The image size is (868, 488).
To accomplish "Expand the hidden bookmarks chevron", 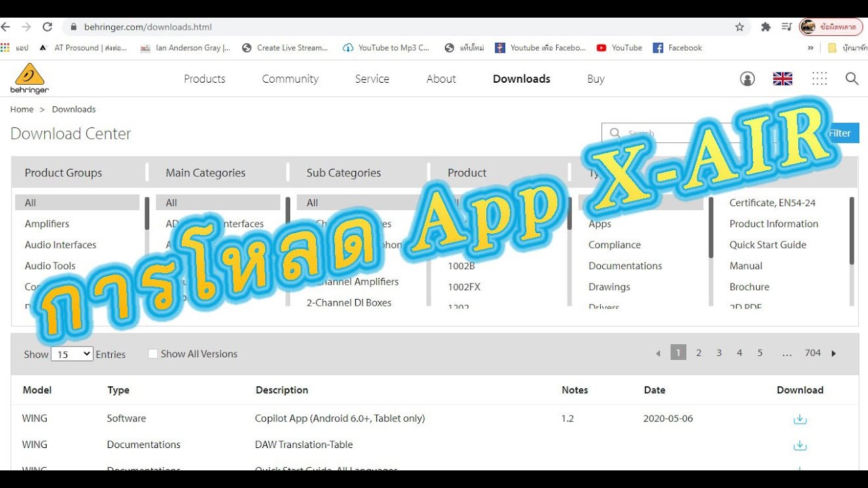I will tap(810, 47).
